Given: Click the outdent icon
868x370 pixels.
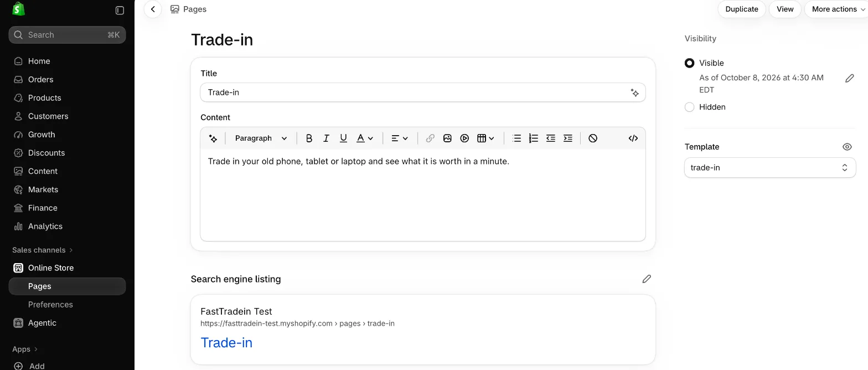Looking at the screenshot, I should [x=551, y=138].
